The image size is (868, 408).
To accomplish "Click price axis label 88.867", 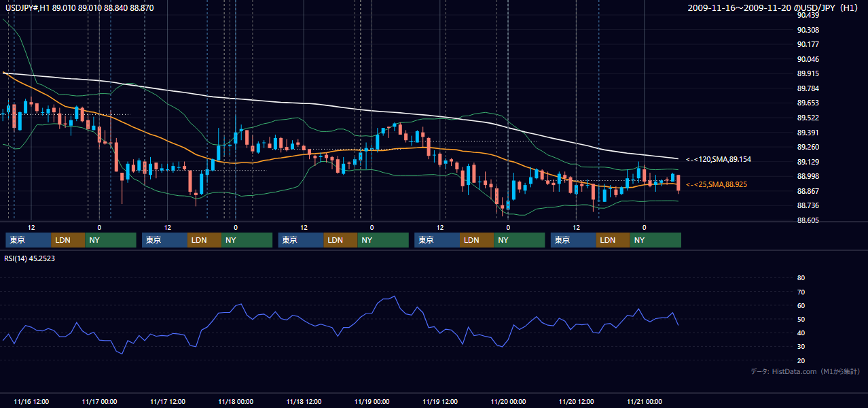I will point(808,191).
